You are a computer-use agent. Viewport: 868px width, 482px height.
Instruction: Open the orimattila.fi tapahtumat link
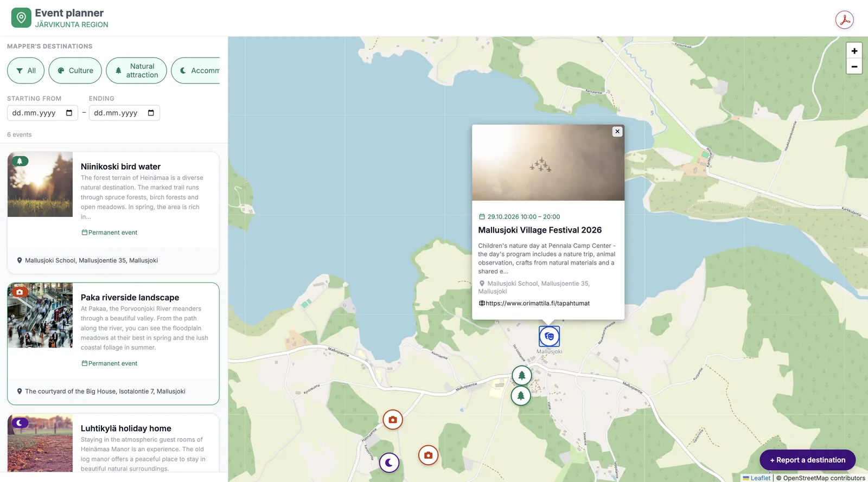[x=537, y=303]
